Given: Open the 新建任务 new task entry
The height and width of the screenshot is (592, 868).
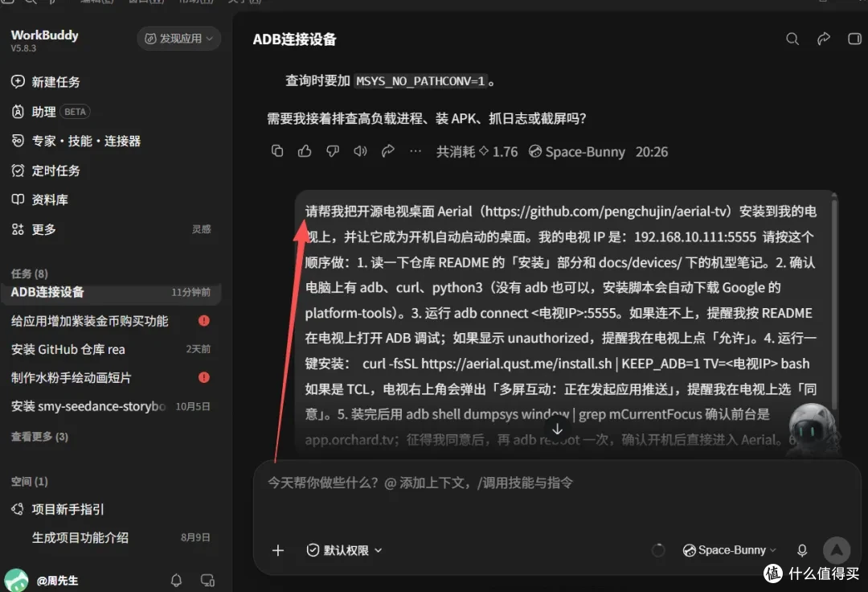Looking at the screenshot, I should pyautogui.click(x=46, y=82).
